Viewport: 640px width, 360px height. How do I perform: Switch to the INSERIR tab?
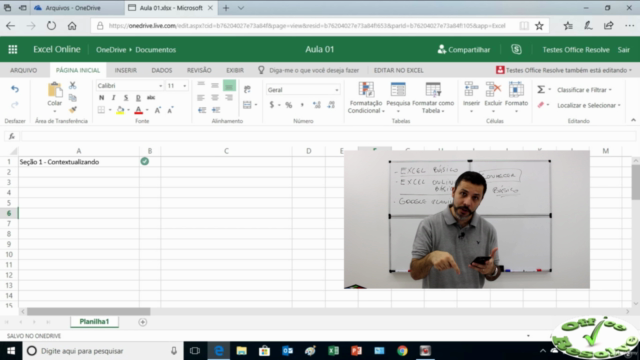point(126,70)
